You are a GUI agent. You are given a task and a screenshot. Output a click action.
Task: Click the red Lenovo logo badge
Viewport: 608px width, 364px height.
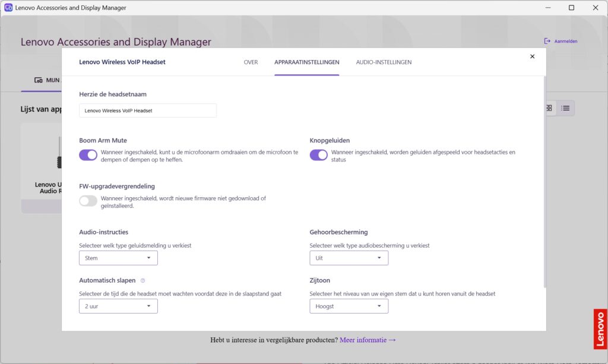(600, 329)
